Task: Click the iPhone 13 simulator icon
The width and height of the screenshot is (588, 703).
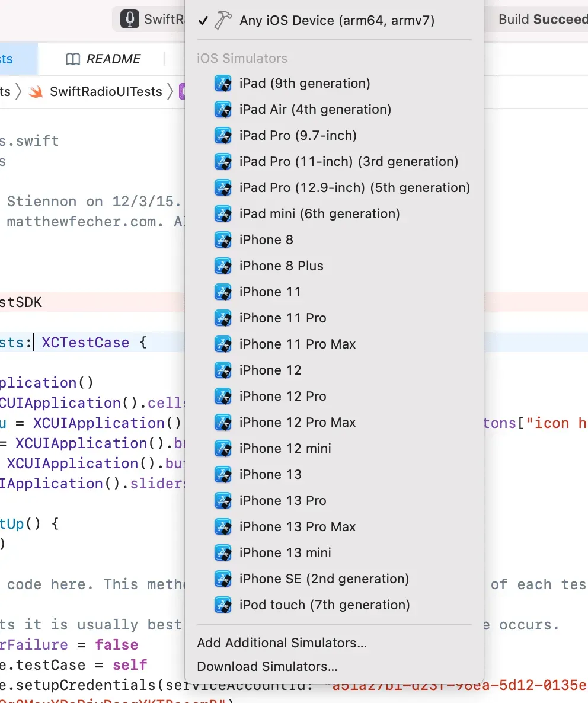Action: coord(223,474)
